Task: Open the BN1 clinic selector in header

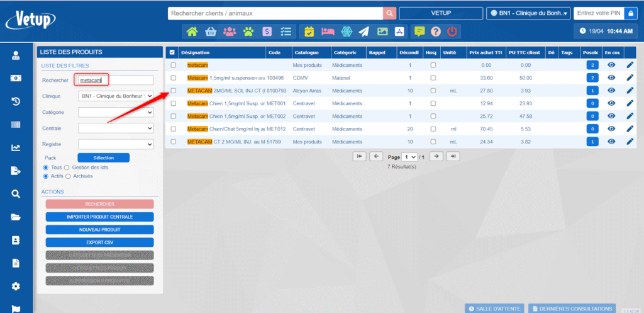Action: coord(528,13)
